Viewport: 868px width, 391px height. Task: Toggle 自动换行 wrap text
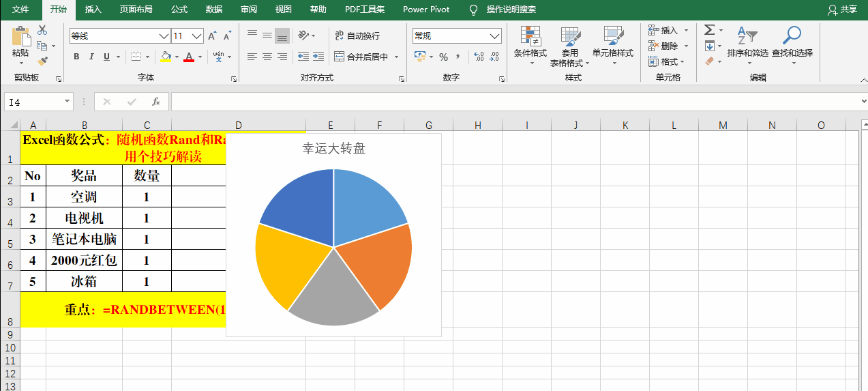357,35
